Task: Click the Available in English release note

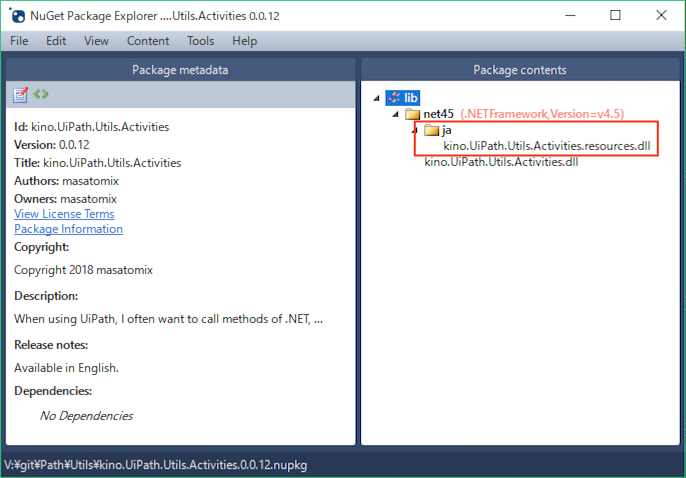Action: pos(66,368)
